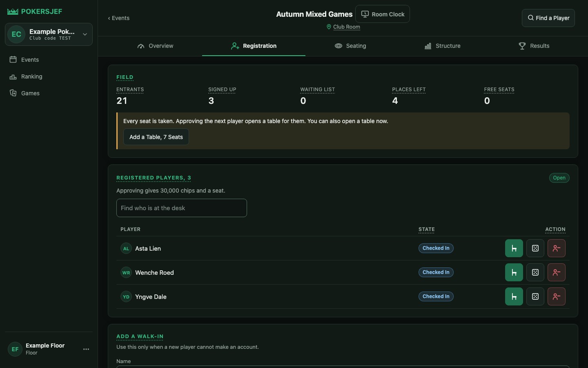Click Yngve Dale's Checked In badge
The height and width of the screenshot is (368, 588).
coord(436,296)
